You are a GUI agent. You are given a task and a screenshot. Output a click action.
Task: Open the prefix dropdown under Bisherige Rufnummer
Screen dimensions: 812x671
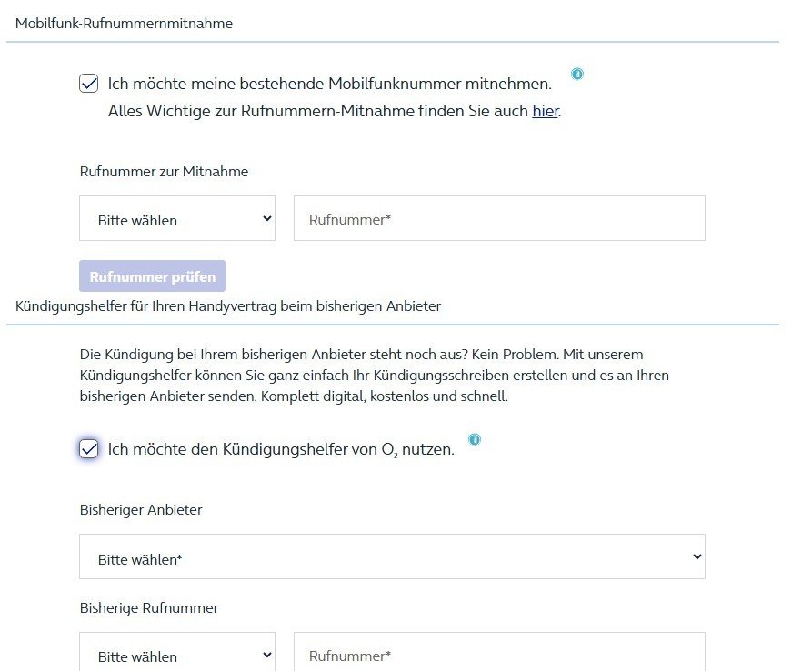click(176, 655)
